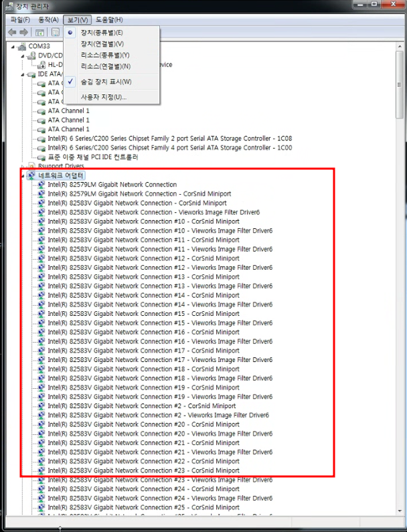
Task: Select 82583V #20 - Vieworks Image Filter Driver6 row
Action: click(160, 434)
